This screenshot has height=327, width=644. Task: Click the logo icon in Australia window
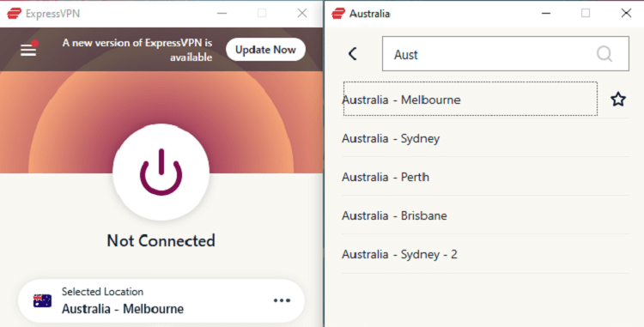pyautogui.click(x=338, y=14)
